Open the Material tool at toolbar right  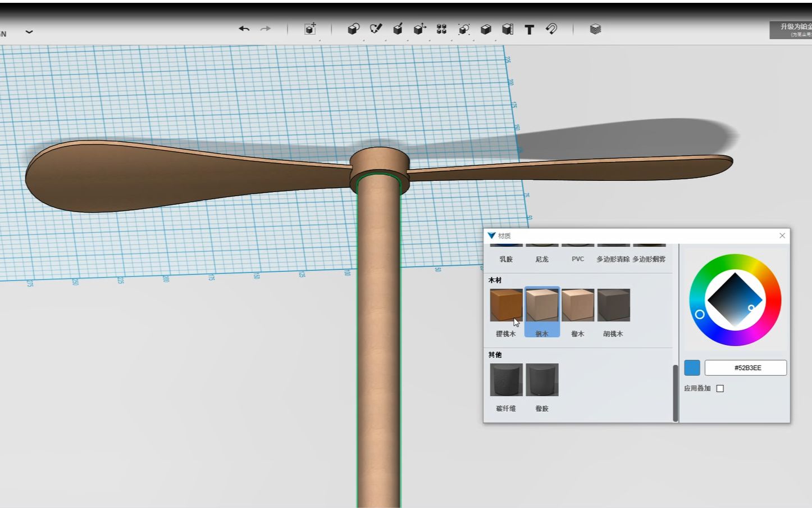coord(595,29)
